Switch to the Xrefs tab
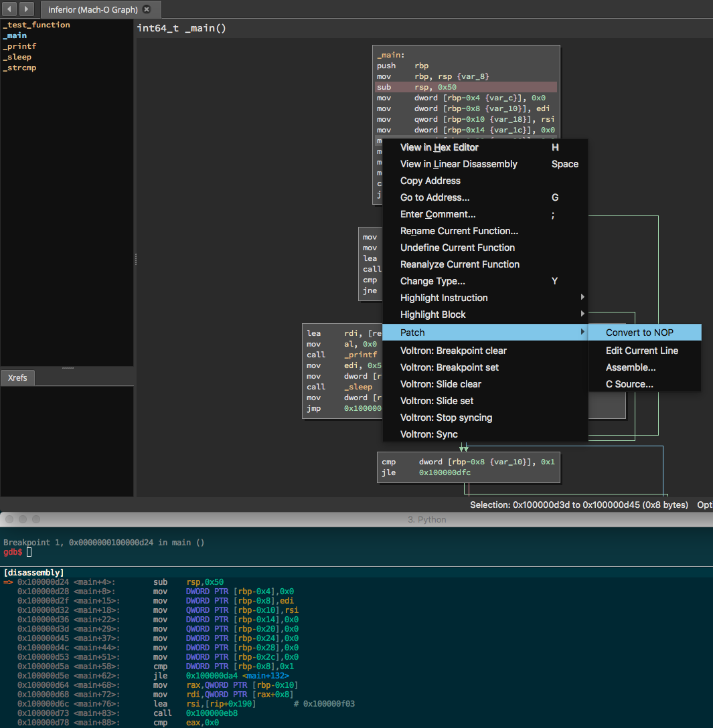The image size is (713, 728). (18, 378)
